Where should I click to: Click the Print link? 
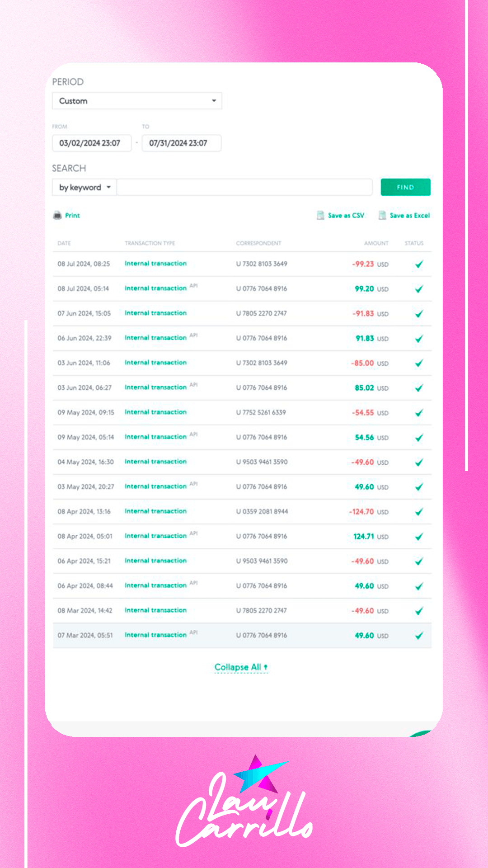click(72, 216)
